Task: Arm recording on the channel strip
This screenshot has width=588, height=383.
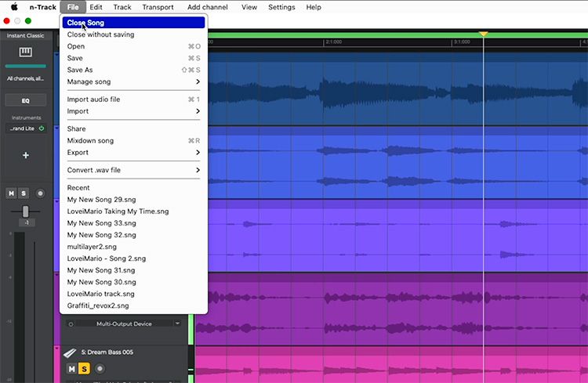Action: (40, 193)
